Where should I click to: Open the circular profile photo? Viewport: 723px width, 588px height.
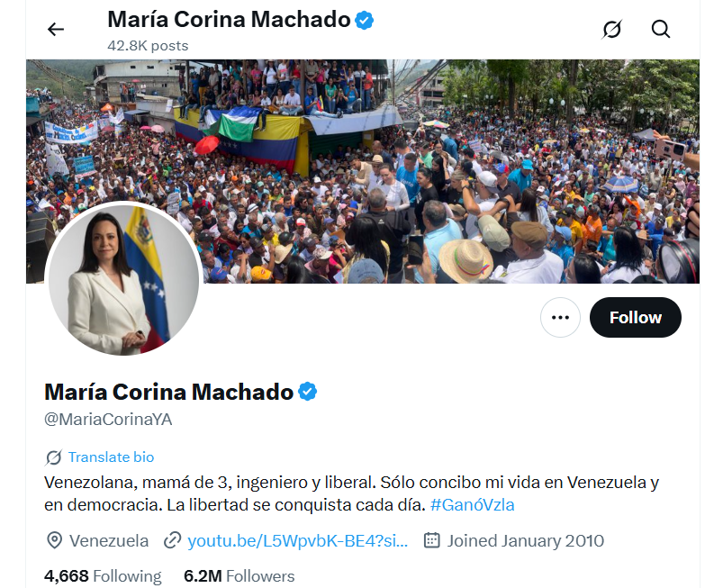click(123, 278)
